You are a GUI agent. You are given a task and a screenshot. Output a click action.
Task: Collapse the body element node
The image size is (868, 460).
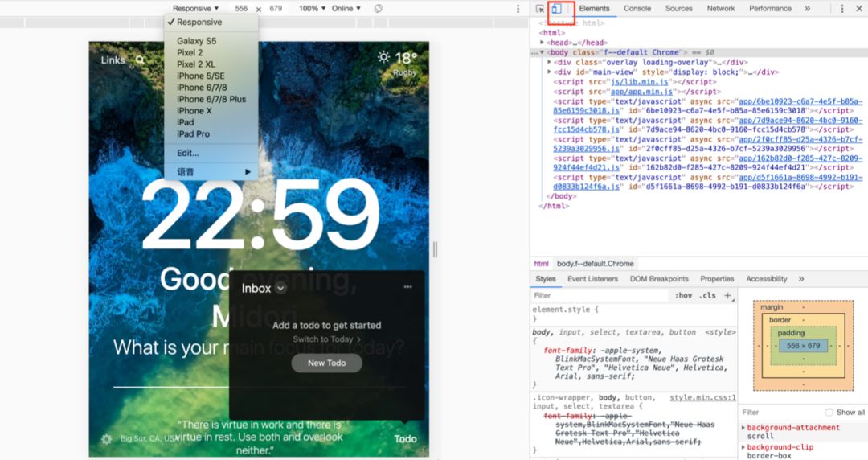(x=542, y=52)
